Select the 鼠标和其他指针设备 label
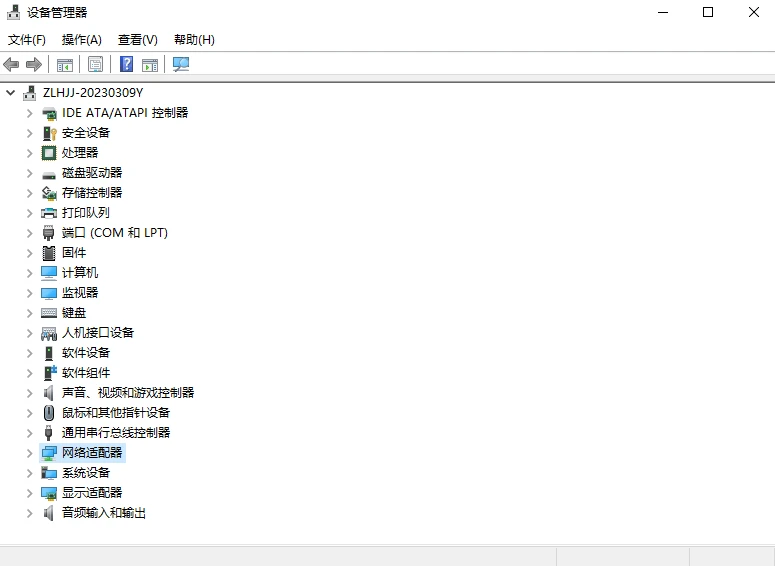The height and width of the screenshot is (566, 775). [116, 413]
